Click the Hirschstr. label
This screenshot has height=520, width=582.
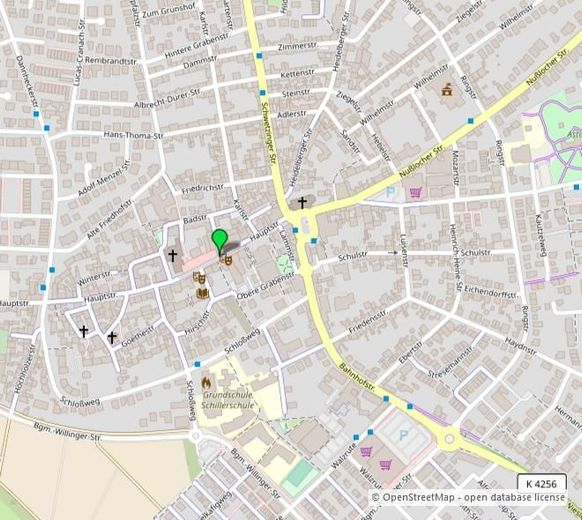[x=197, y=323]
